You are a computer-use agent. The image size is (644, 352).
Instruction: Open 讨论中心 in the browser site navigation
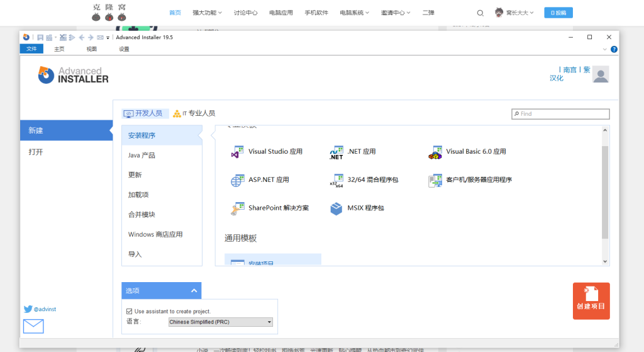pyautogui.click(x=246, y=13)
